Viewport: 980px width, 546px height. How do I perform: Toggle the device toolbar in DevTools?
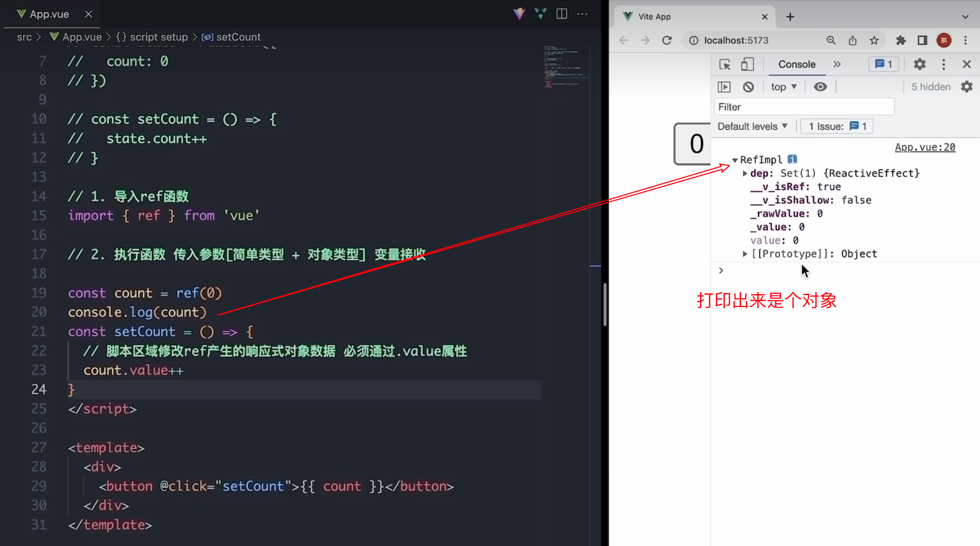(x=747, y=64)
